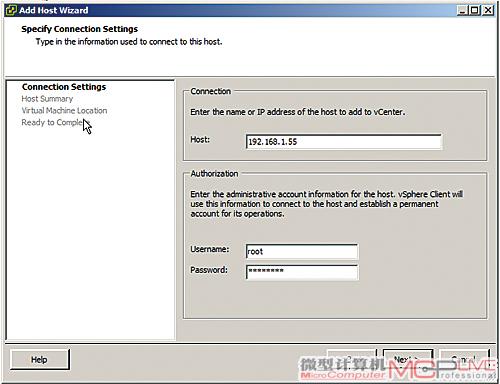The height and width of the screenshot is (384, 500).
Task: Select Virtual Machine Location step
Action: pyautogui.click(x=64, y=110)
